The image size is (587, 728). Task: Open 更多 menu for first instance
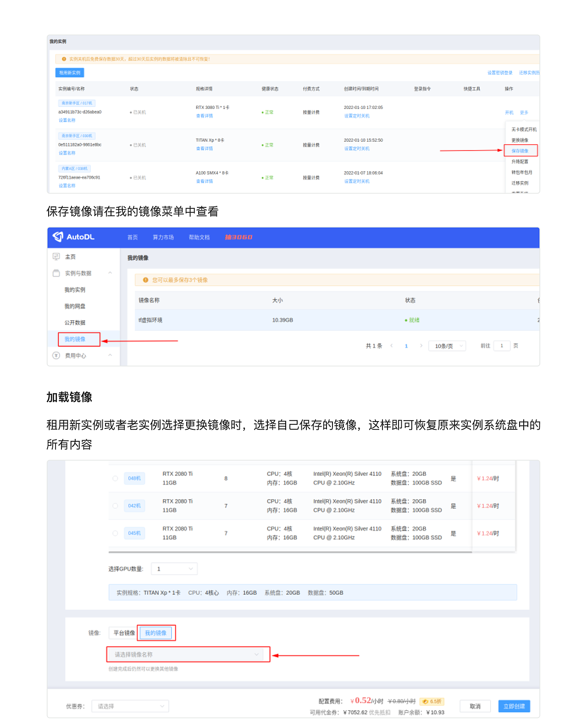pos(524,112)
